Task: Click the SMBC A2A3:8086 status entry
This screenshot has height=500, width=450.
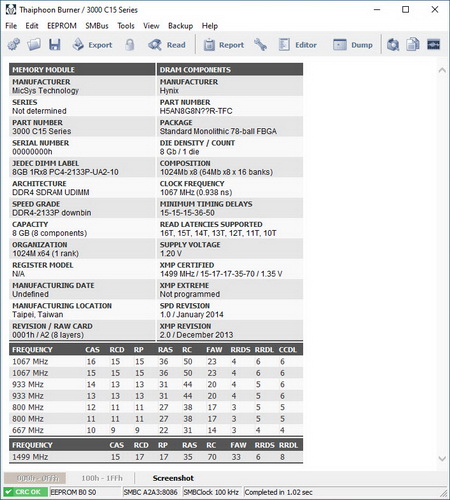Action: tap(151, 492)
